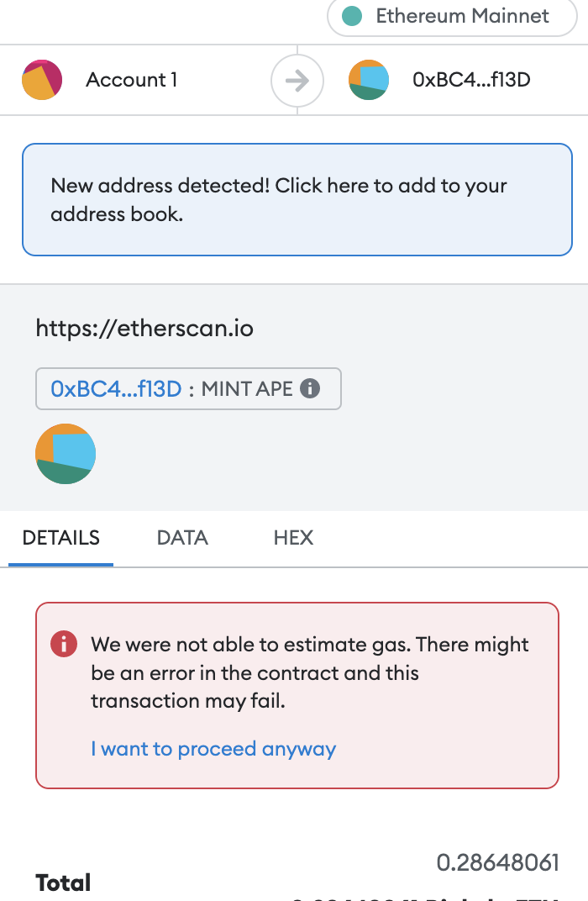Click the green network status dot

(353, 17)
